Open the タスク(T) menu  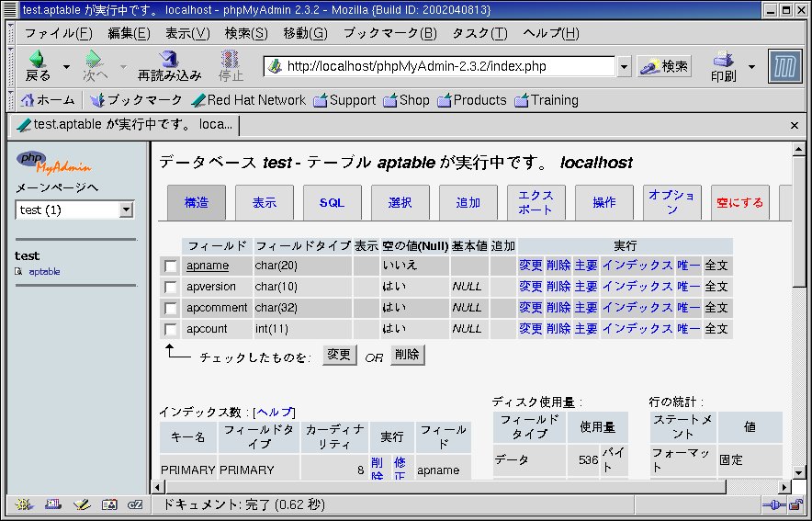pos(479,33)
